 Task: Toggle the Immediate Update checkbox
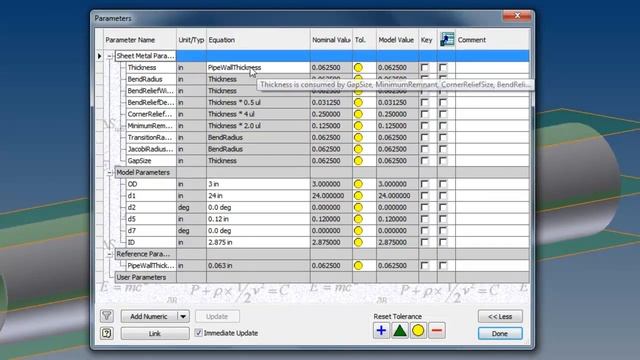pyautogui.click(x=198, y=333)
